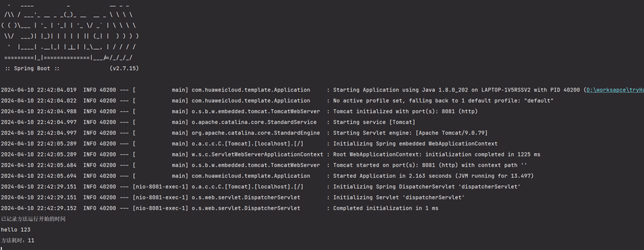Click the 'Starting service [Tomcat]' log line

pyautogui.click(x=374, y=122)
